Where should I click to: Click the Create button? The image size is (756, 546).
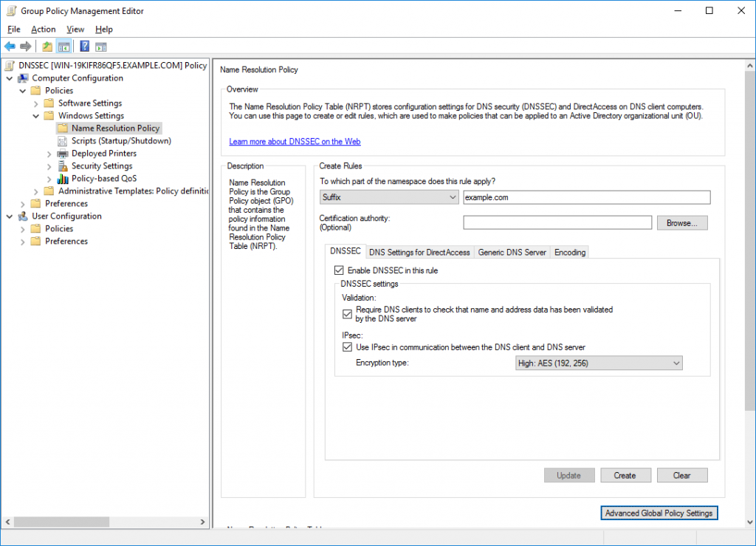[625, 475]
